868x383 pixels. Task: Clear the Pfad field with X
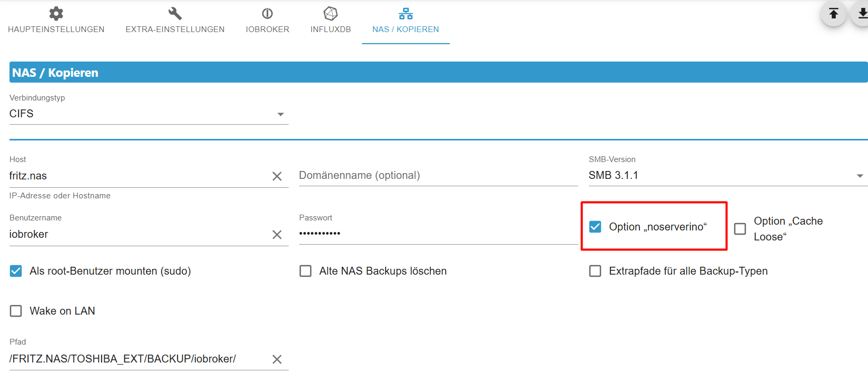tap(277, 359)
